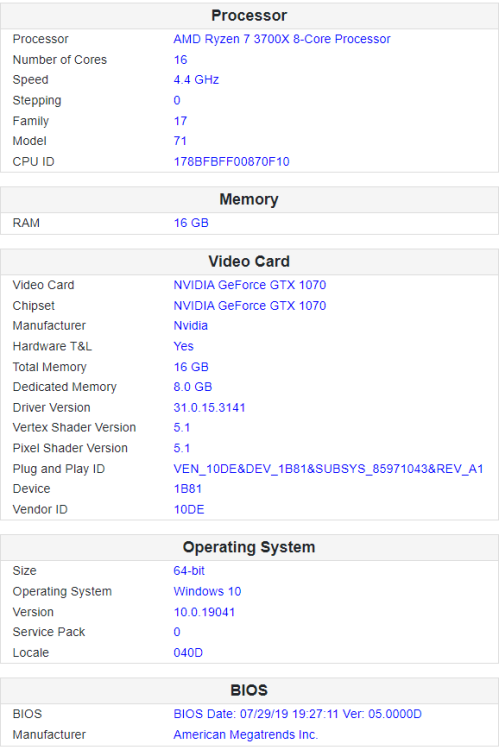The height and width of the screenshot is (750, 499).
Task: Click the Locale value 040D
Action: point(188,653)
